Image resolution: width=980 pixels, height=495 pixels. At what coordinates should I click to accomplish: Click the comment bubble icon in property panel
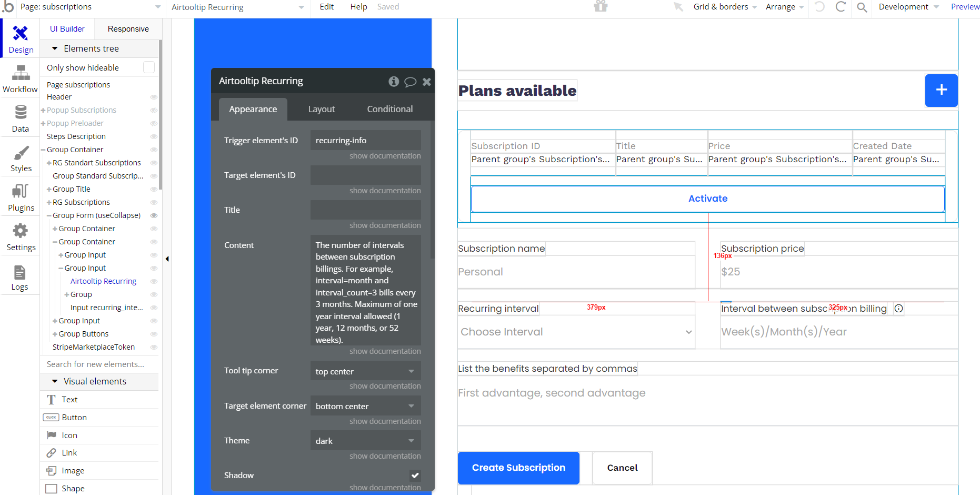coord(411,82)
